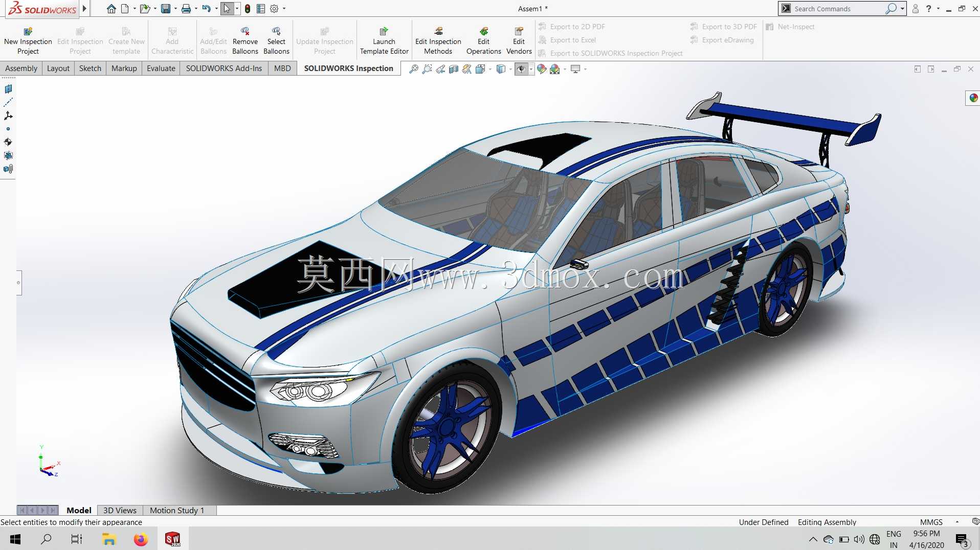Open Apply Scene dropdown arrow
The image size is (980, 550).
(x=565, y=69)
